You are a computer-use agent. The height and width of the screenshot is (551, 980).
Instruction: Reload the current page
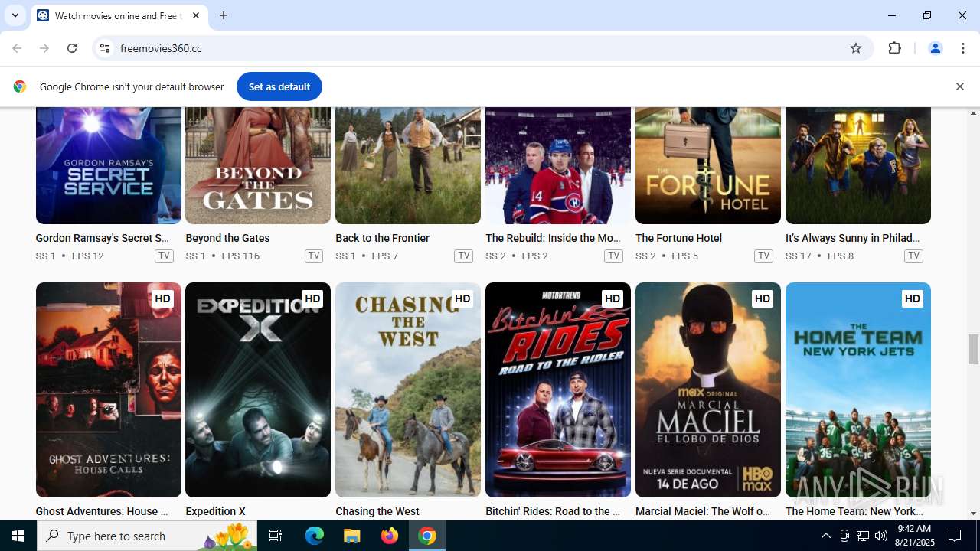coord(72,48)
